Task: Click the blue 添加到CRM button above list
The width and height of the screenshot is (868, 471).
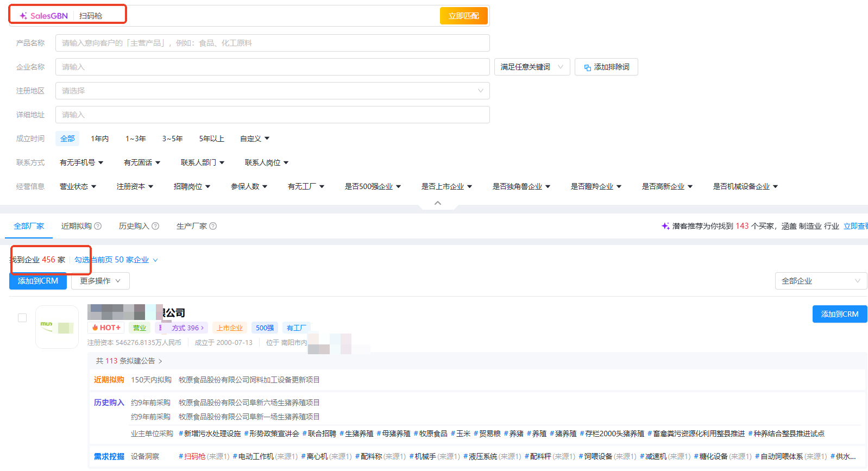Action: point(38,281)
